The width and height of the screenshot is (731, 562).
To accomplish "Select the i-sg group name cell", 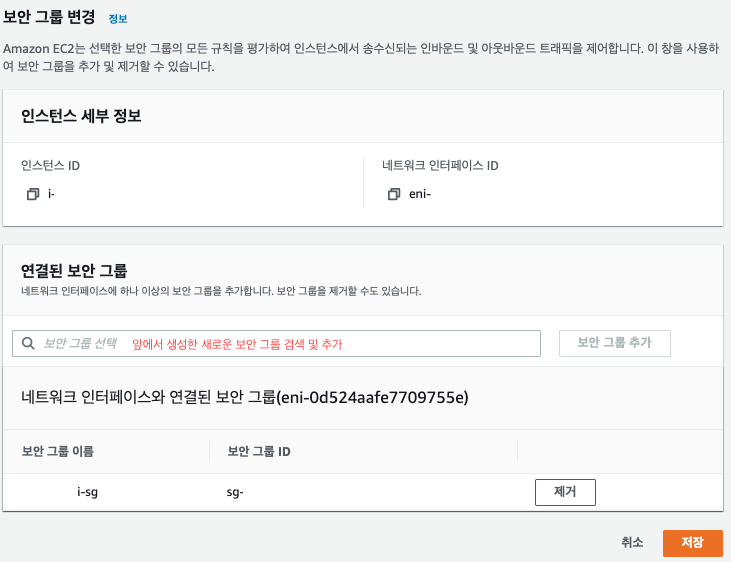I will (x=87, y=492).
